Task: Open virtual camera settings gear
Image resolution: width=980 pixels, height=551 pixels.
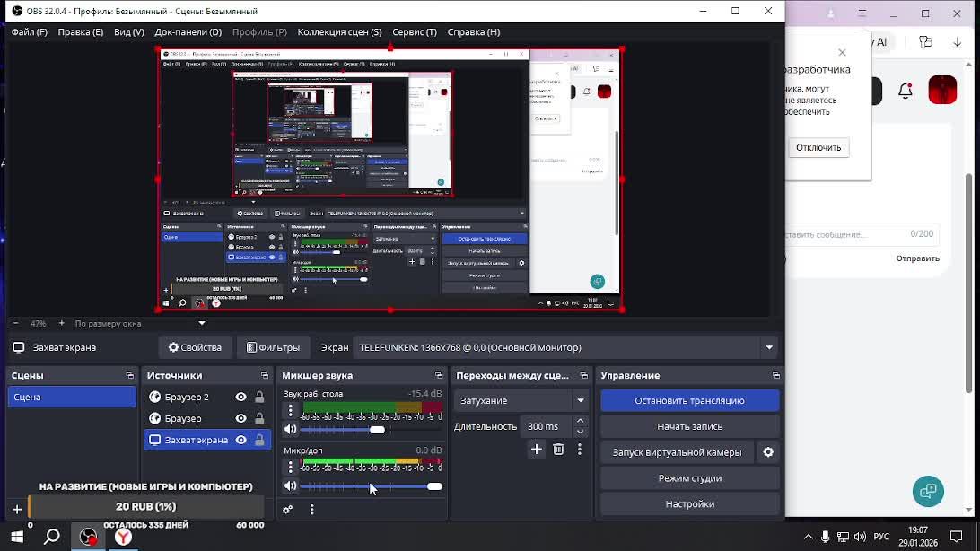Action: [x=768, y=452]
